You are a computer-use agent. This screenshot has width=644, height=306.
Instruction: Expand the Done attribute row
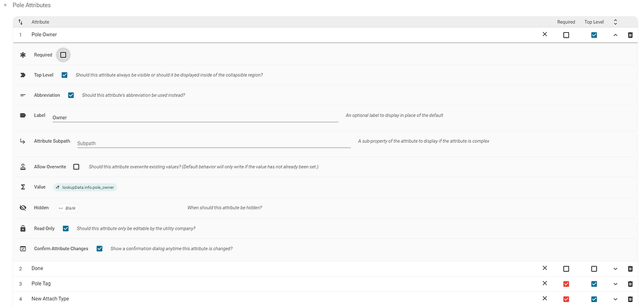click(x=615, y=268)
